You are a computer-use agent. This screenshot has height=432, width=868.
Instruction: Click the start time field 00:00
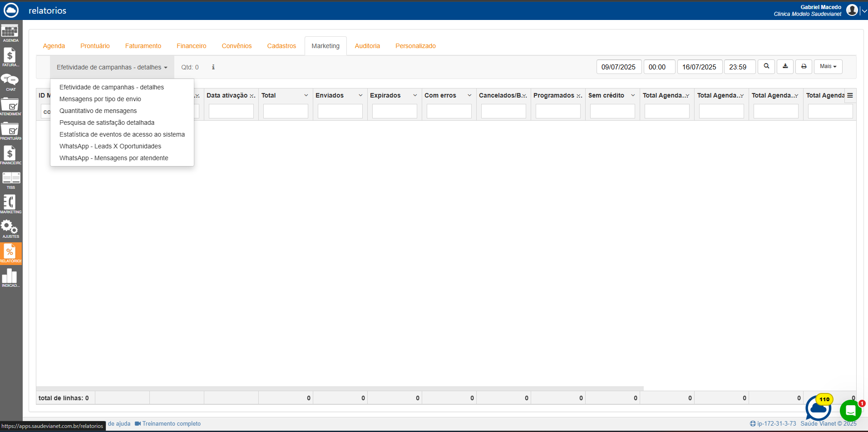[660, 67]
